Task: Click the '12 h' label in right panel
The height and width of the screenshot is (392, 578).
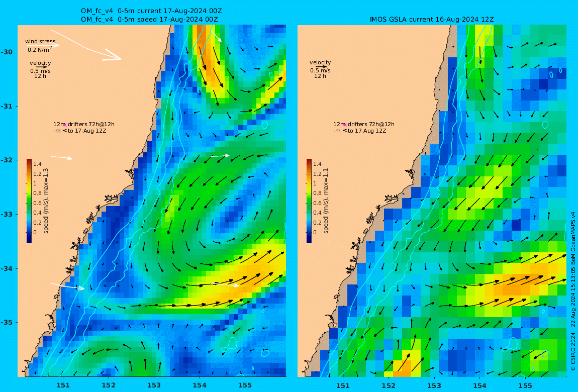Action: 320,76
